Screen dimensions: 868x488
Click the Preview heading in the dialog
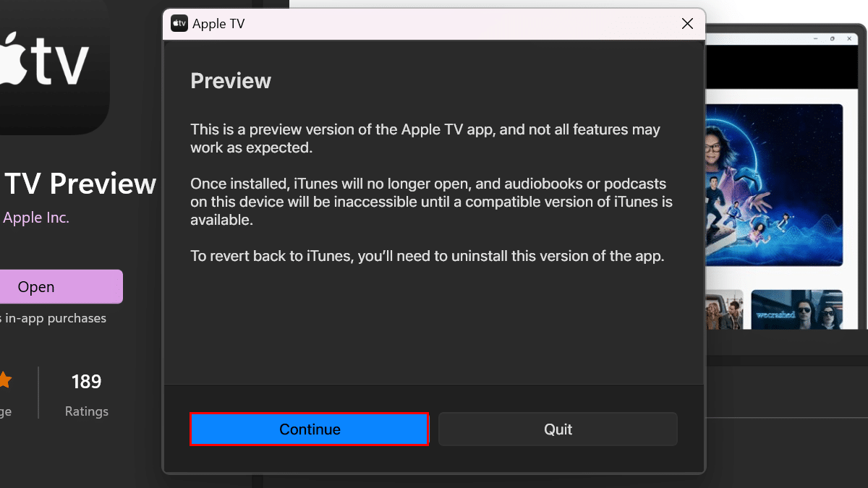tap(231, 81)
